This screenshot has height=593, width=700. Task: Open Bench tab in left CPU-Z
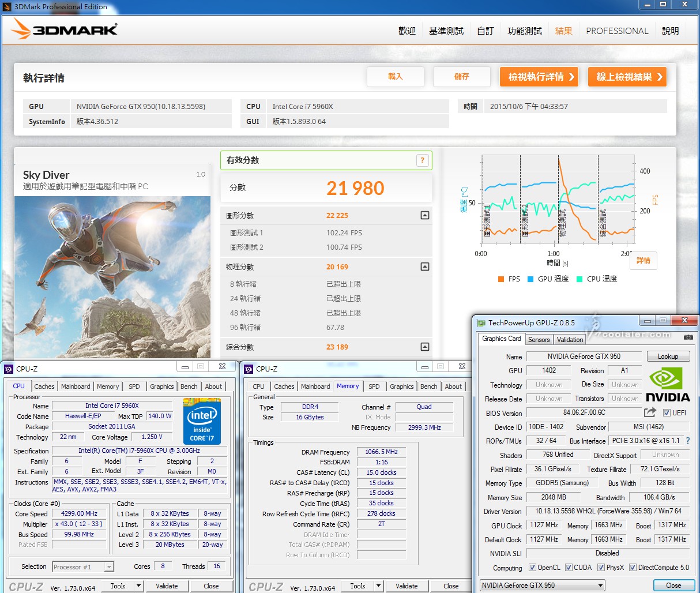click(189, 386)
